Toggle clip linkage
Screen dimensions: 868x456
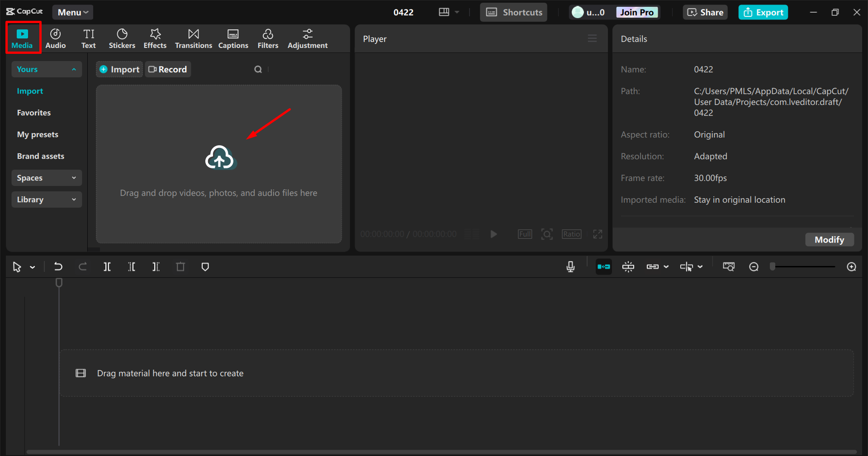tap(653, 267)
